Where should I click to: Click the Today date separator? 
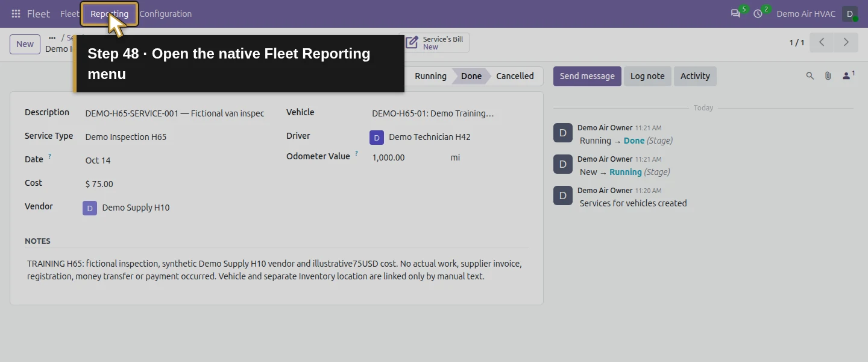[703, 108]
